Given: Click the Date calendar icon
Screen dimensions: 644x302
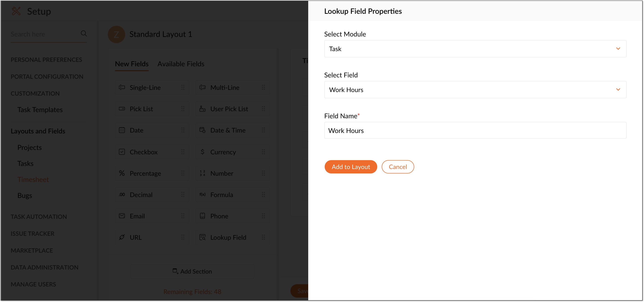Looking at the screenshot, I should pyautogui.click(x=122, y=130).
